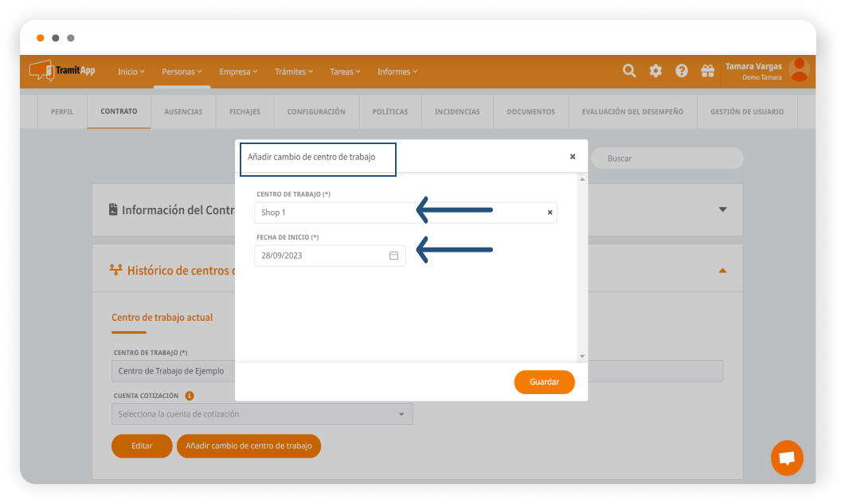Collapse the Histórico de centros section
This screenshot has height=504, width=845.
point(722,271)
